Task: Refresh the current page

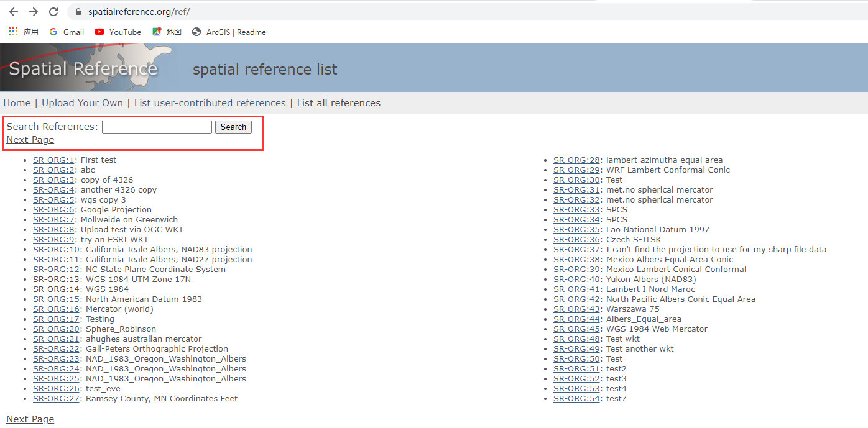Action: pos(53,11)
